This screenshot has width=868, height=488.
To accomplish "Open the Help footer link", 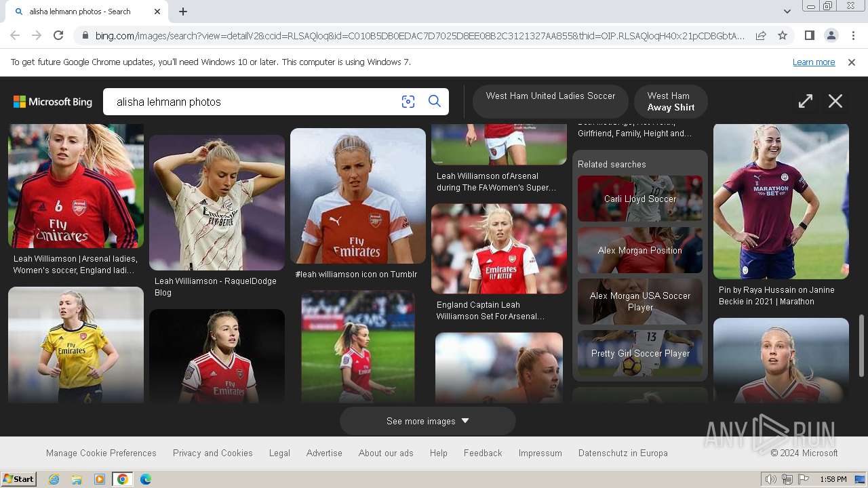I will click(x=439, y=453).
